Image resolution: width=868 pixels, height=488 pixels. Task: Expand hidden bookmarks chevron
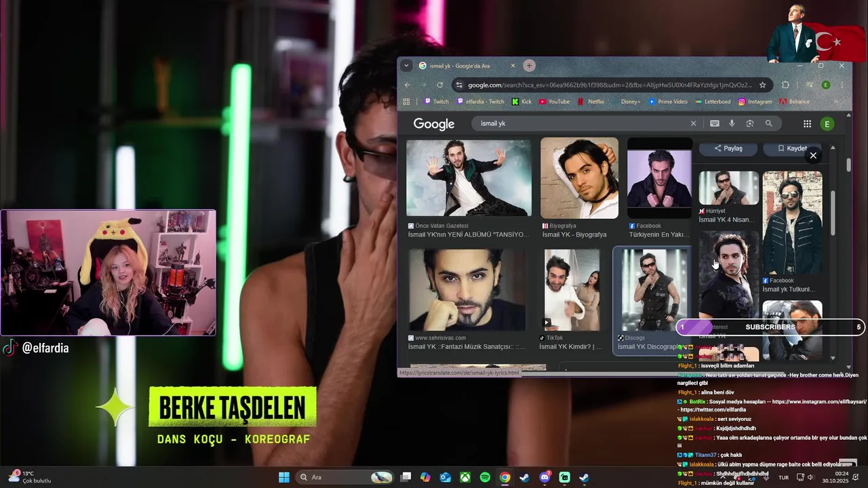tap(835, 102)
